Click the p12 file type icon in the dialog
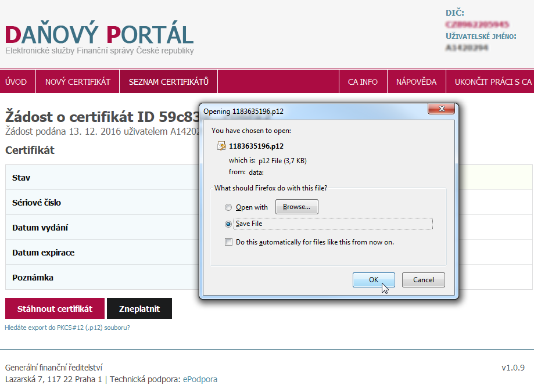The height and width of the screenshot is (392, 534). [221, 145]
